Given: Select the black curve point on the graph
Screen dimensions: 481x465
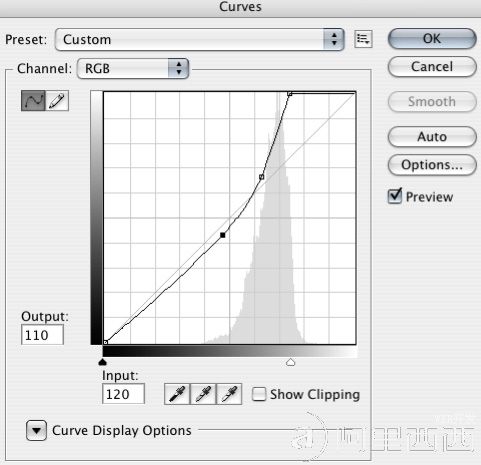Looking at the screenshot, I should point(223,235).
